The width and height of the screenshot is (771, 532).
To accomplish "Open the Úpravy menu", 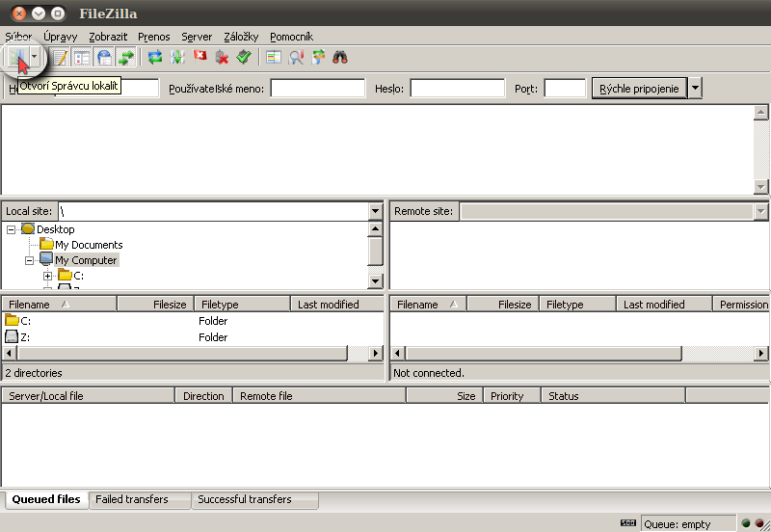I will pos(61,37).
